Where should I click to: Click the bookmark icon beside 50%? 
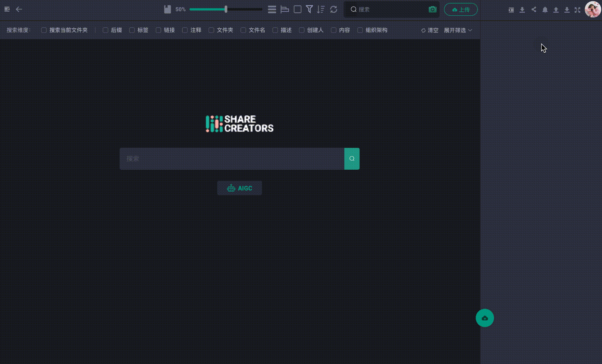[x=167, y=9]
